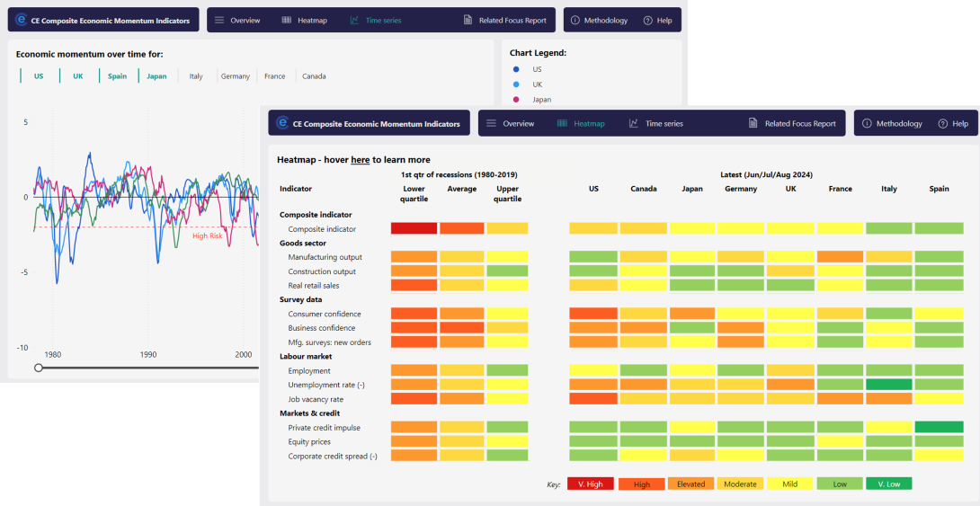980x506 pixels.
Task: Add Germany to the time series
Action: 236,76
